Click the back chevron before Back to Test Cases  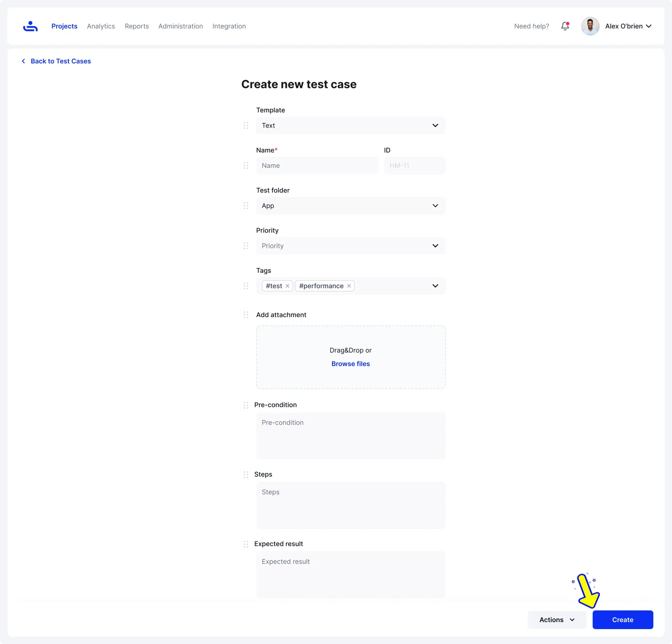coord(23,61)
